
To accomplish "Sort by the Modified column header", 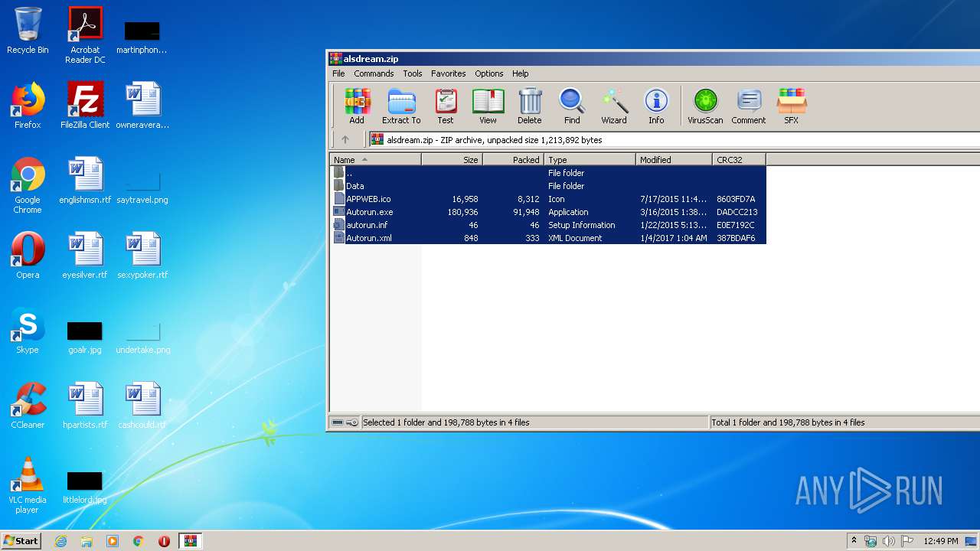I will [x=674, y=159].
